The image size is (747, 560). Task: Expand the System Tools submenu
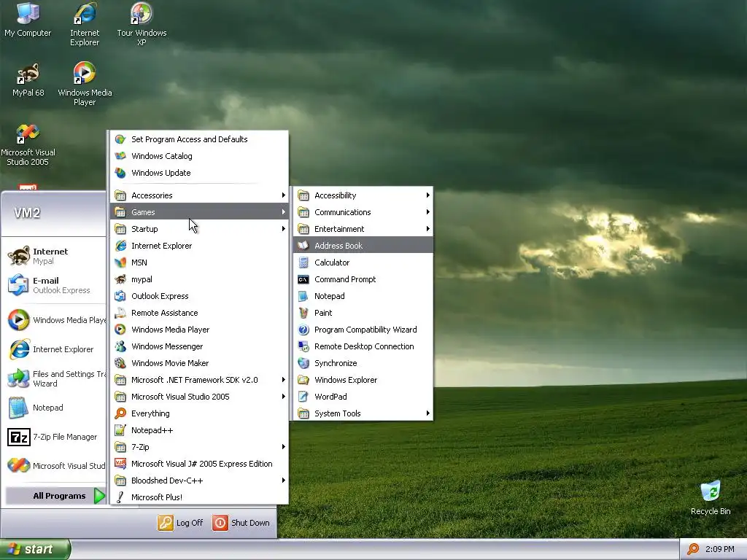363,413
